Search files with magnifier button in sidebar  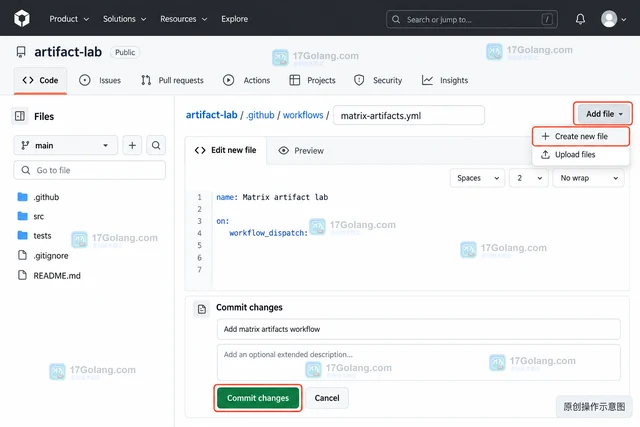(156, 145)
